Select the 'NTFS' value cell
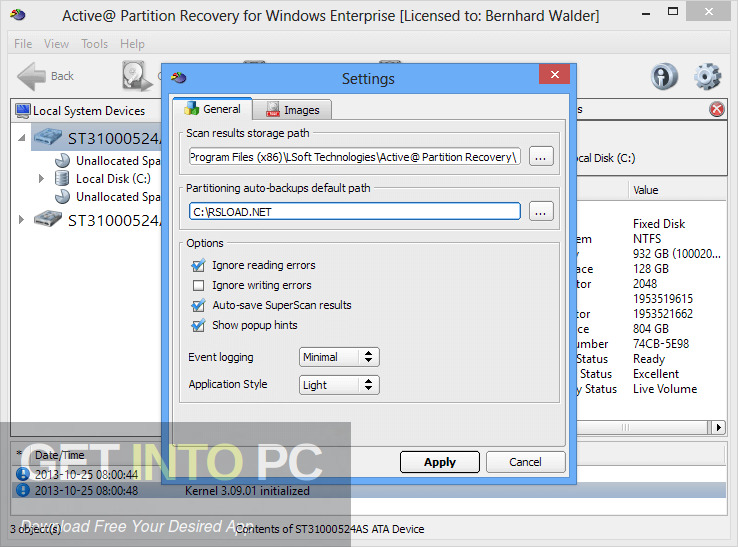The image size is (738, 547). click(x=647, y=239)
